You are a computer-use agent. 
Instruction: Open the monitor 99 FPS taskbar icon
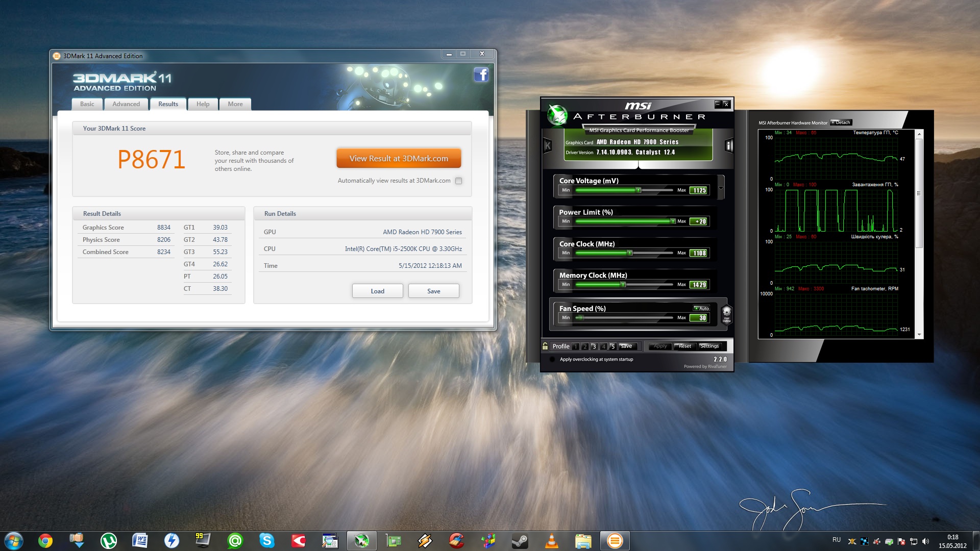click(203, 541)
